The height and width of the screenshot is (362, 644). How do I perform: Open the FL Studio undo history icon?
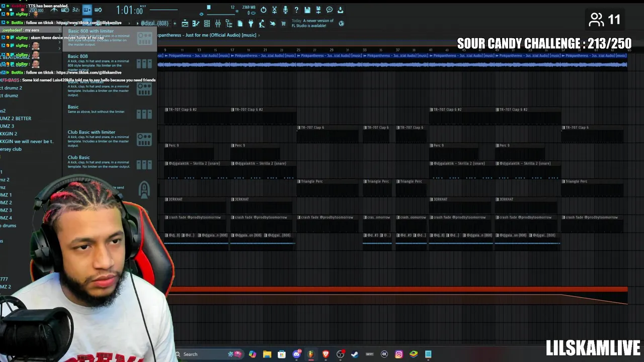pos(263,10)
